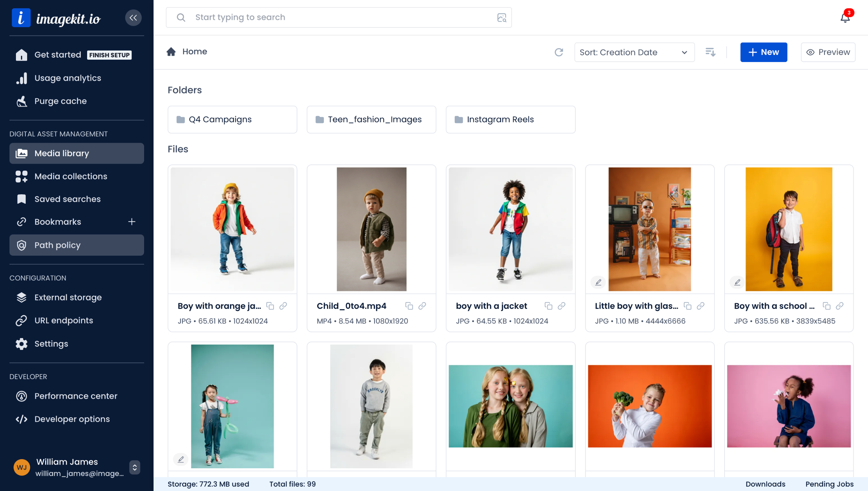This screenshot has width=868, height=491.
Task: Open the Sort: Creation Date dropdown
Action: pyautogui.click(x=634, y=52)
